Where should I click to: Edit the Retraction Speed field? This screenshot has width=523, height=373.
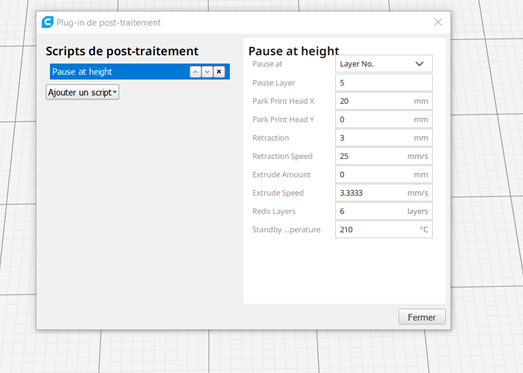[x=384, y=156]
